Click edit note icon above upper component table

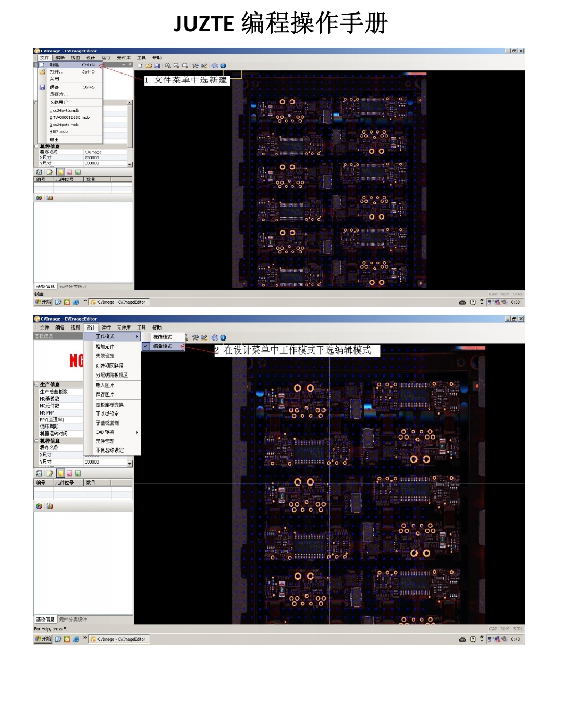tap(50, 172)
